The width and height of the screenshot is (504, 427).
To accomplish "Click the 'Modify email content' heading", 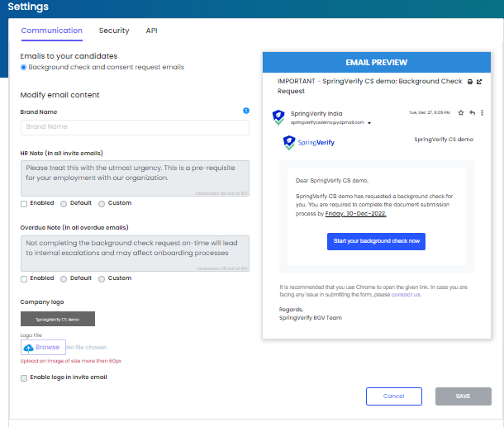I will click(x=59, y=95).
